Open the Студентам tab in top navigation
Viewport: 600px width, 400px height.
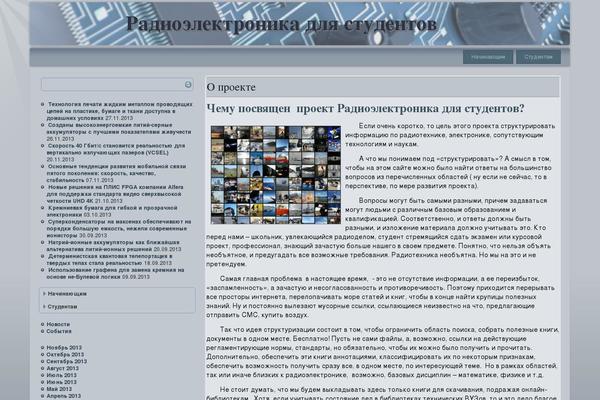click(538, 57)
